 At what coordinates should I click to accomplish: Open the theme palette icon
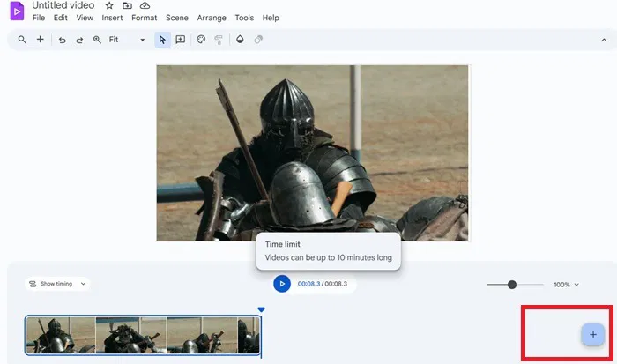pyautogui.click(x=201, y=40)
